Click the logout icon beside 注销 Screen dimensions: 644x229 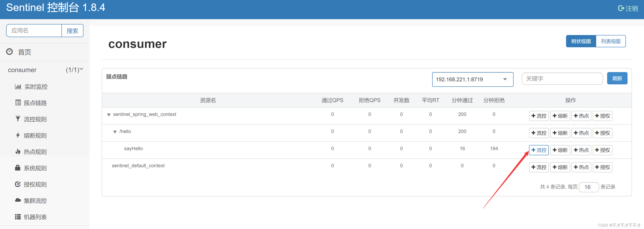coord(621,8)
